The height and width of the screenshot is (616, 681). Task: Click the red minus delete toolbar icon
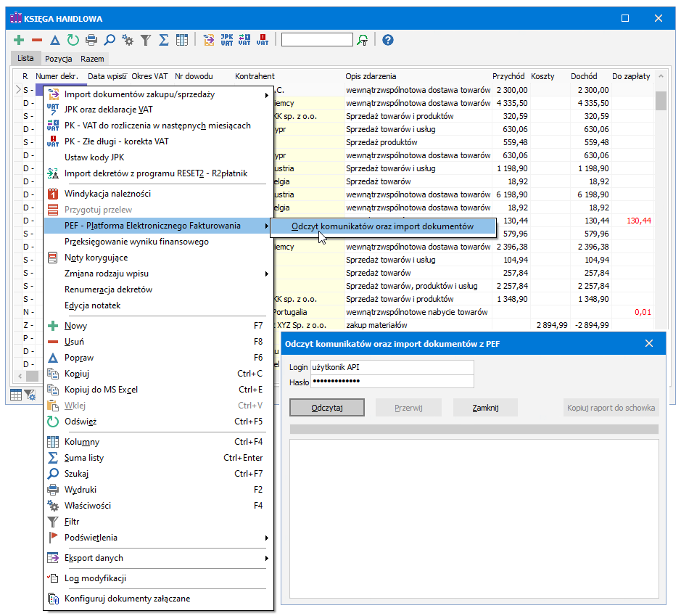click(37, 41)
